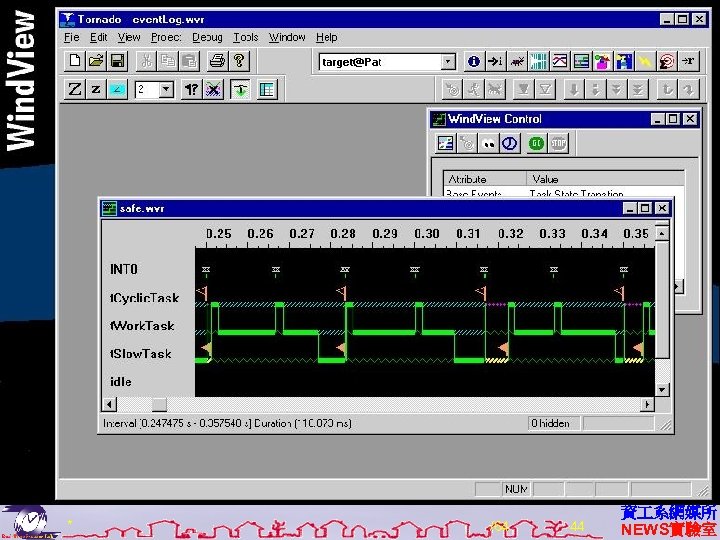Viewport: 720px width, 540px height.
Task: Expand the target@Pat server dropdown
Action: click(x=448, y=62)
